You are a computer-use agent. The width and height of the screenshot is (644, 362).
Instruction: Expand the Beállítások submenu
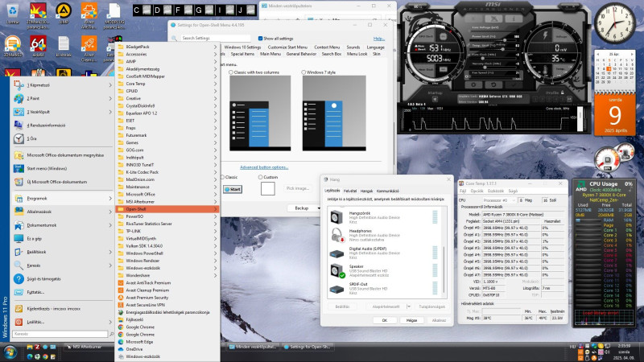pyautogui.click(x=63, y=252)
